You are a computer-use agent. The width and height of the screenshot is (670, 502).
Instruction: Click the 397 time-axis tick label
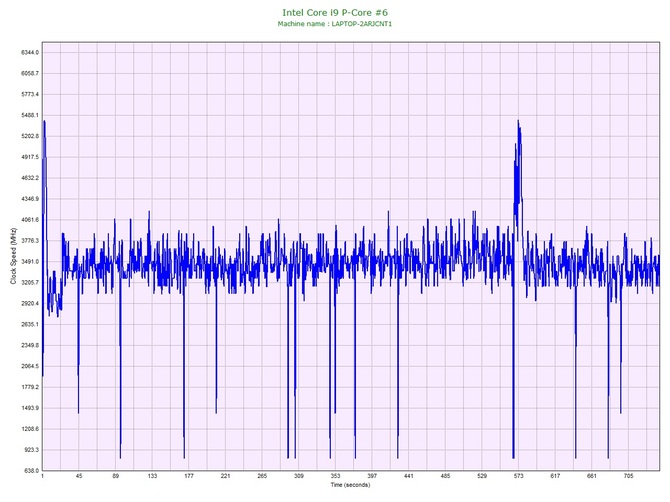(372, 476)
